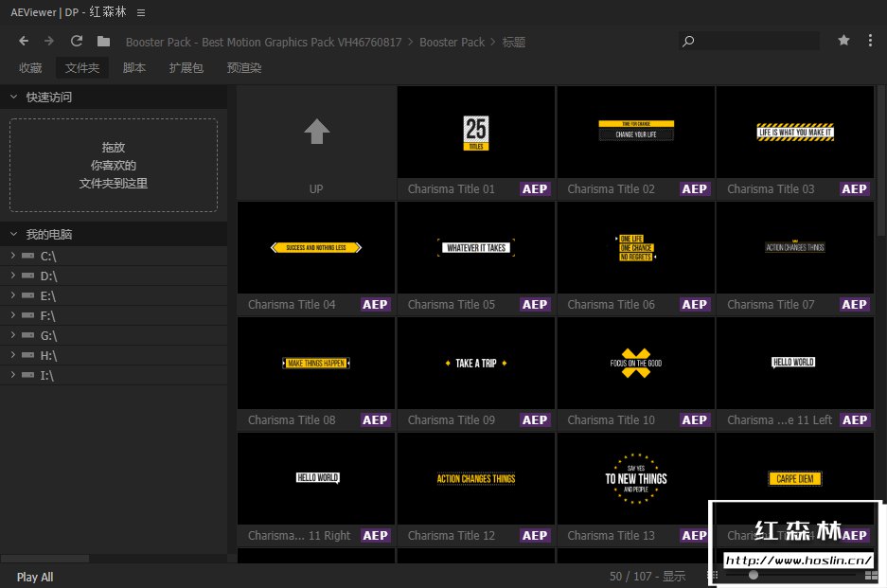Click the thumbnail size slider handle

click(x=753, y=575)
